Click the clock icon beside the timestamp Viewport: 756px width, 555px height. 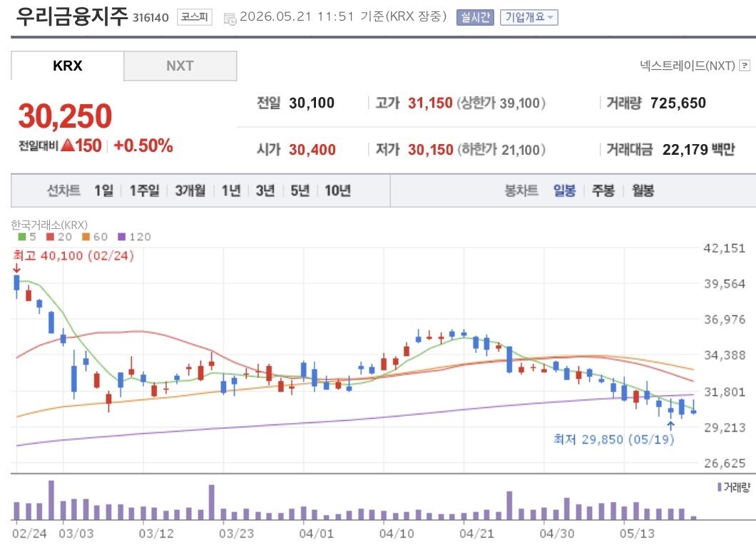click(x=230, y=19)
